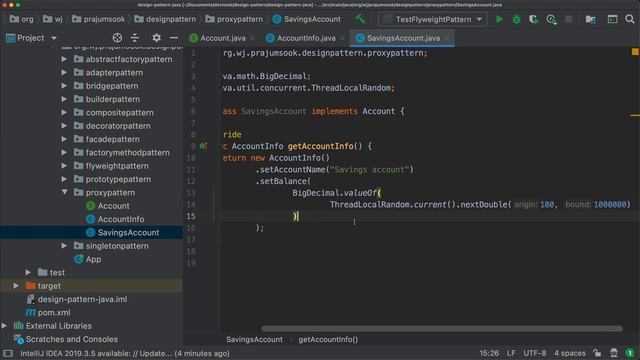Run TestFlyweightPattern with the green play button

click(x=499, y=19)
